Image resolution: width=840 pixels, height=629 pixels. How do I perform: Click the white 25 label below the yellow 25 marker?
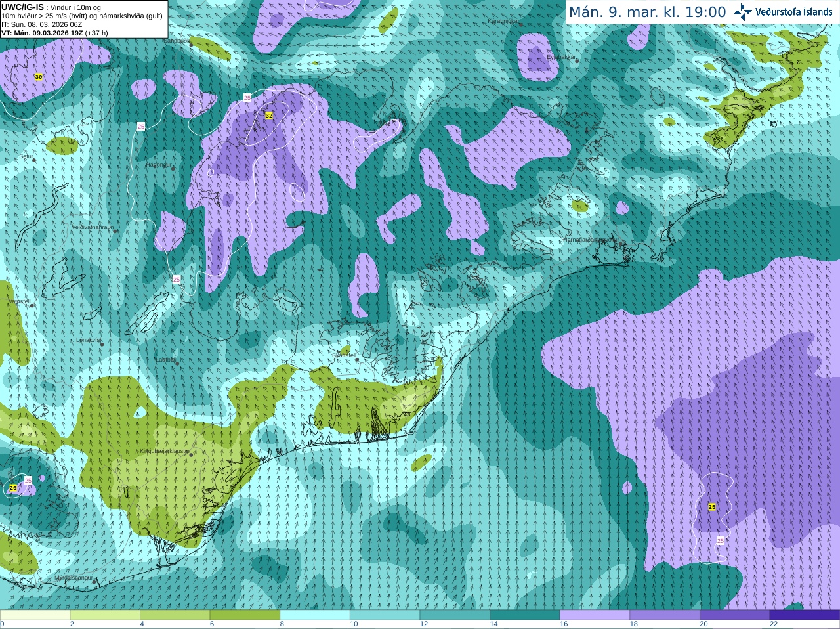pyautogui.click(x=721, y=541)
